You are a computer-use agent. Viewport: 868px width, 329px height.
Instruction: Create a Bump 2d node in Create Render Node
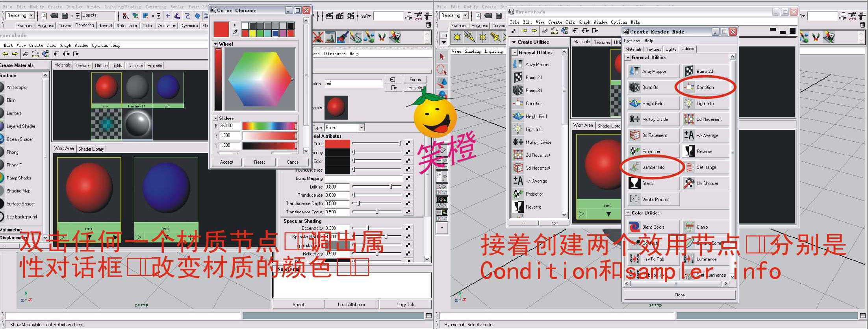[x=705, y=71]
